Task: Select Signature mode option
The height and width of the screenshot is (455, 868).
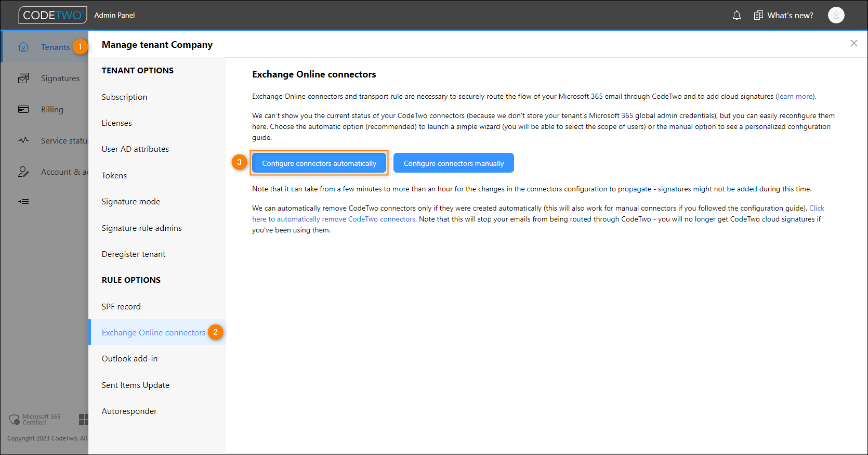Action: tap(157, 202)
